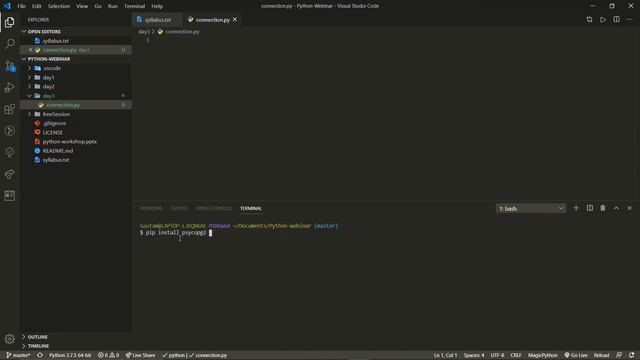
Task: Close the terminal panel
Action: (630, 208)
